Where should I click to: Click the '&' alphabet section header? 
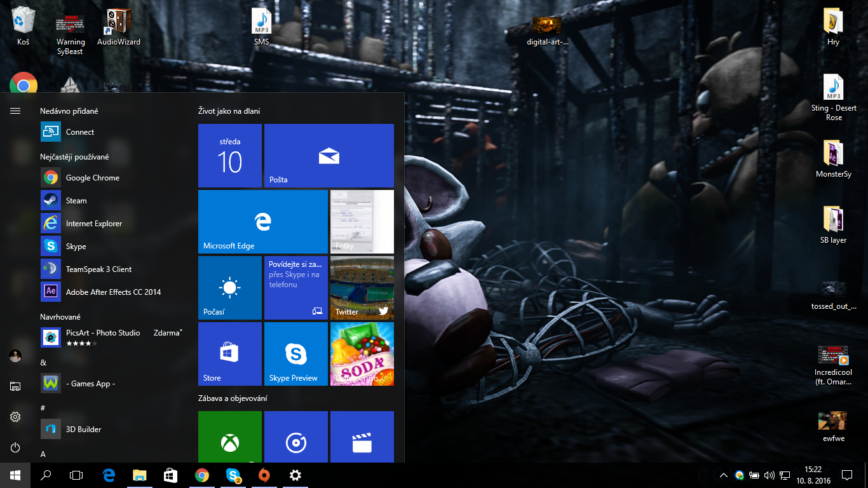coord(43,362)
